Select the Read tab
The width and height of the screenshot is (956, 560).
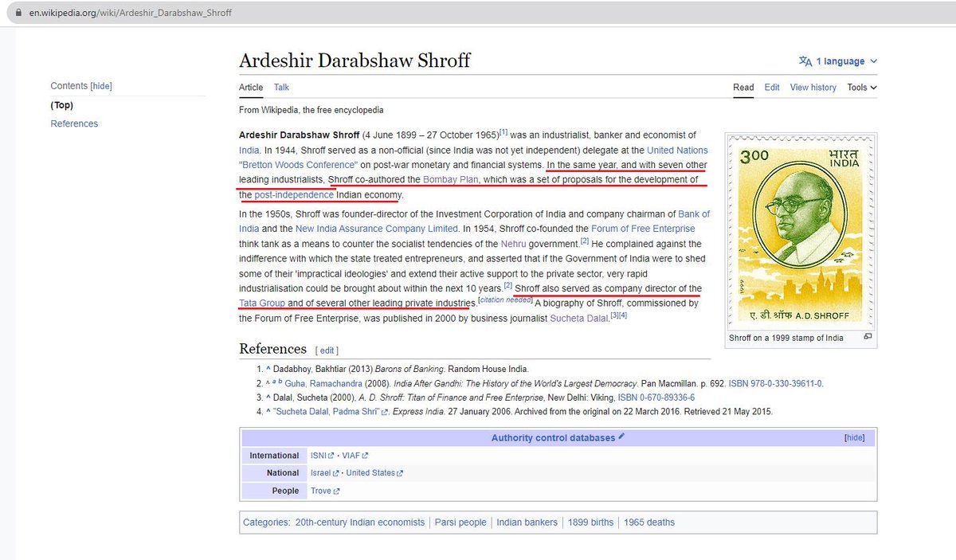(743, 88)
